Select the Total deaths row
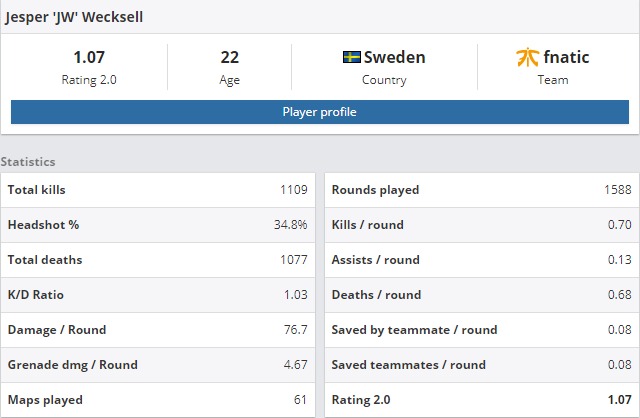The height and width of the screenshot is (418, 640). (x=158, y=260)
